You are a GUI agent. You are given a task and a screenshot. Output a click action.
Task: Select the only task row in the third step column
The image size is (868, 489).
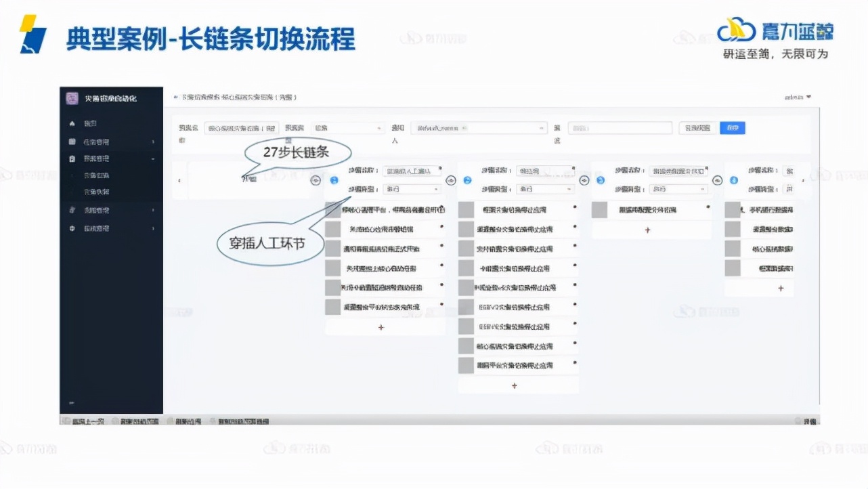coord(651,210)
